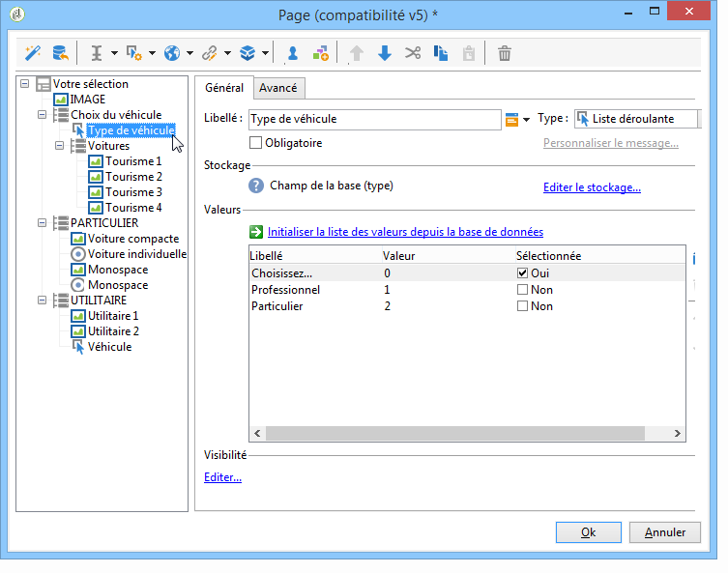
Task: Click the scissors cut icon
Action: [413, 53]
